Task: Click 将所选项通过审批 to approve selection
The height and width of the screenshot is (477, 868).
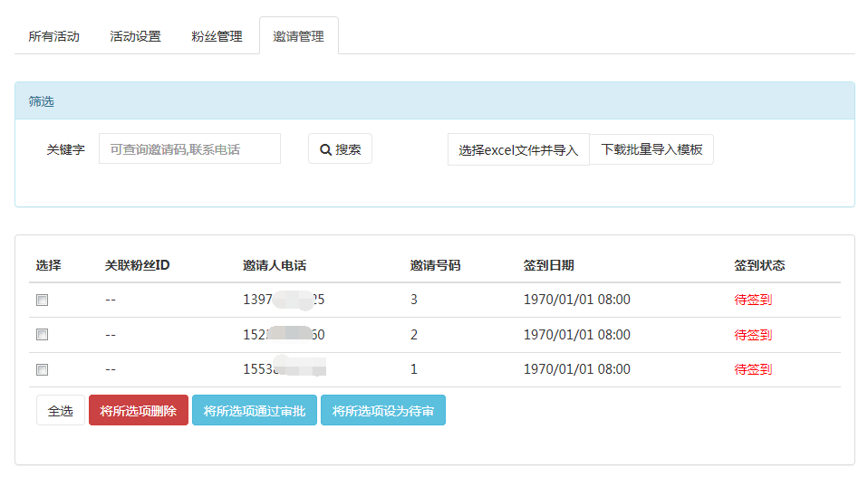Action: tap(254, 411)
